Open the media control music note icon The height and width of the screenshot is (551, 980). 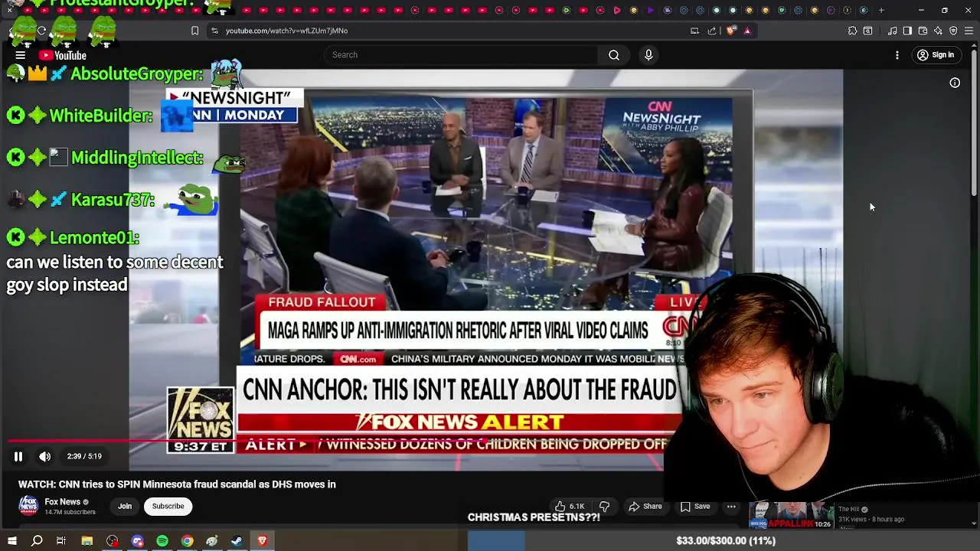[892, 31]
